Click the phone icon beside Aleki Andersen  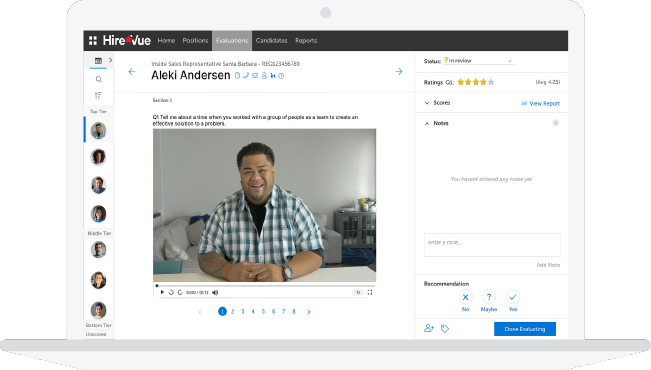pyautogui.click(x=246, y=76)
